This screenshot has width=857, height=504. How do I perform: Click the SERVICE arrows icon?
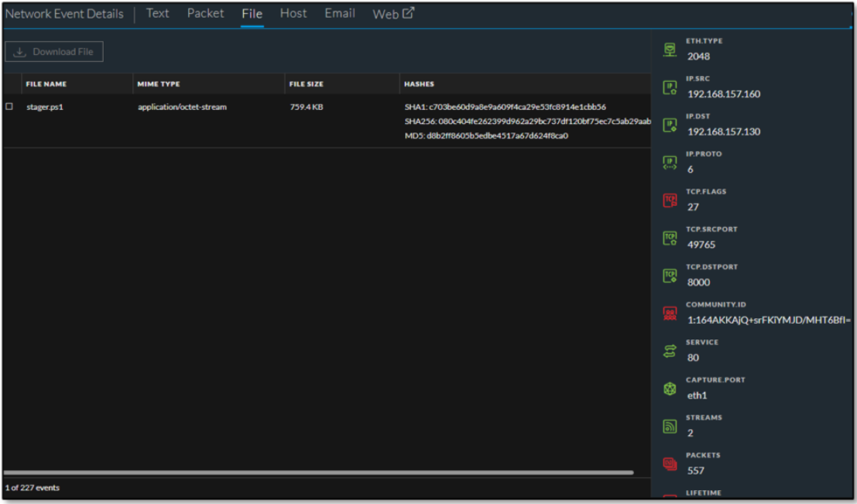[x=670, y=351]
